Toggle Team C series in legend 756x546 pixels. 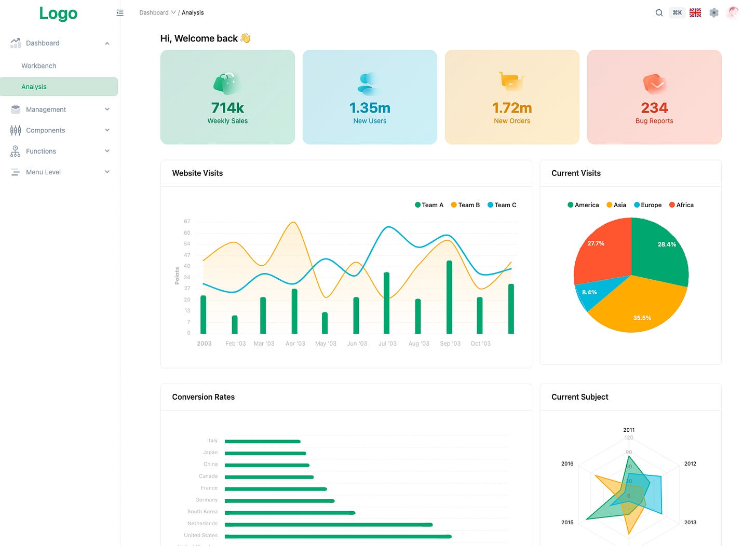pyautogui.click(x=502, y=205)
